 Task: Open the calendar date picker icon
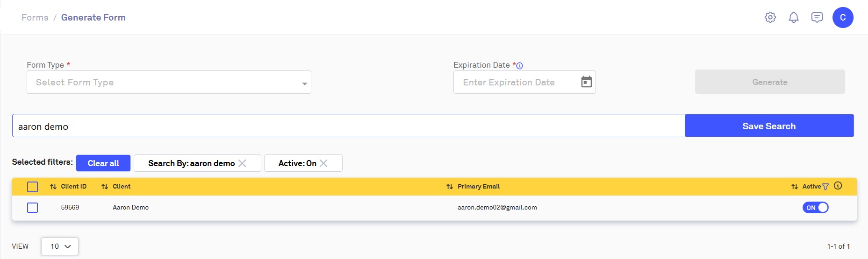point(587,82)
